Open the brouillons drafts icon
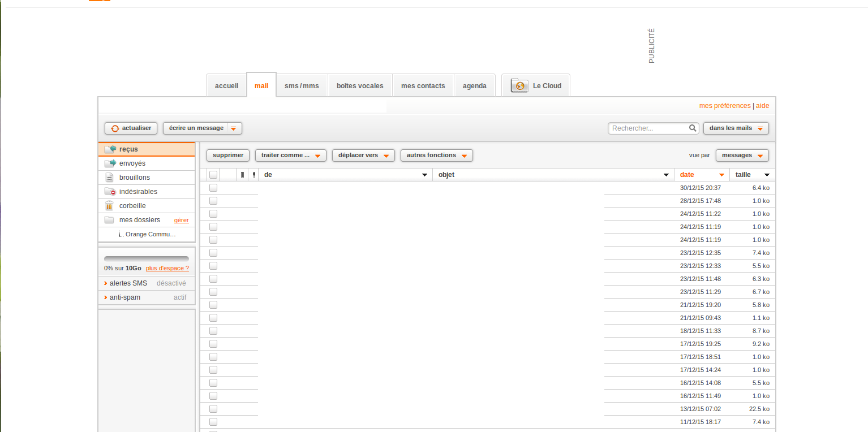Viewport: 868px width, 432px height. [x=110, y=178]
